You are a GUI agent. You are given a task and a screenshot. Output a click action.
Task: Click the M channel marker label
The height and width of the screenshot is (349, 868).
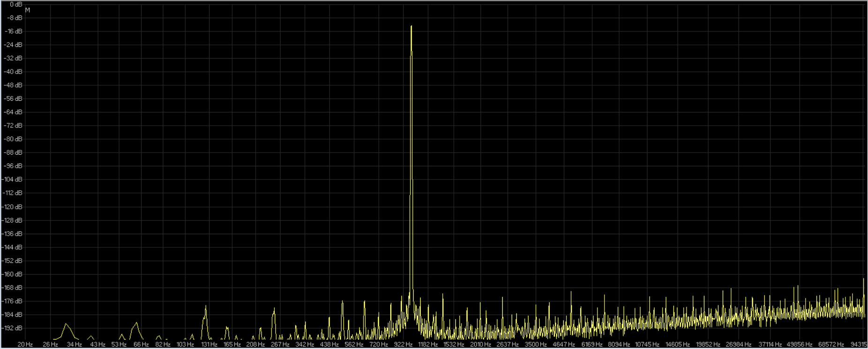(x=28, y=10)
